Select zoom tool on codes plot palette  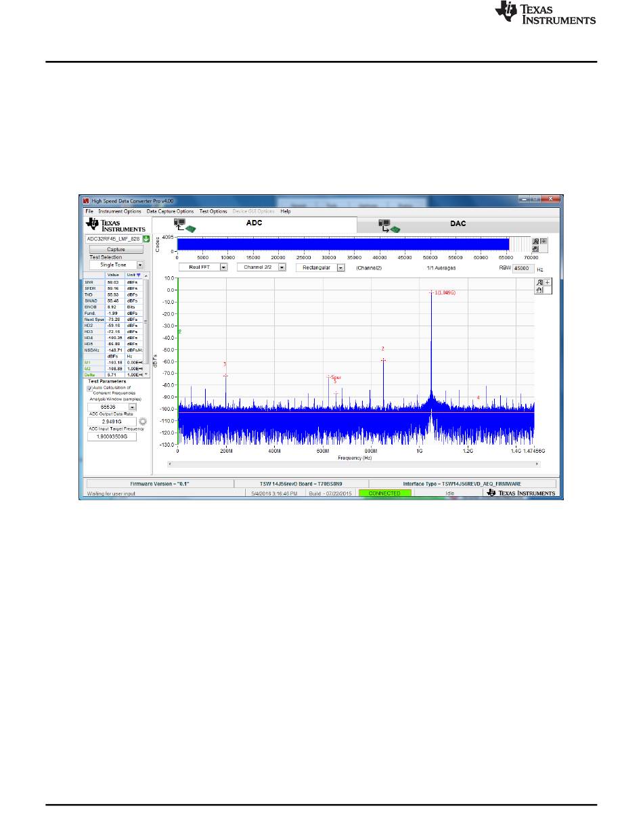pos(536,241)
